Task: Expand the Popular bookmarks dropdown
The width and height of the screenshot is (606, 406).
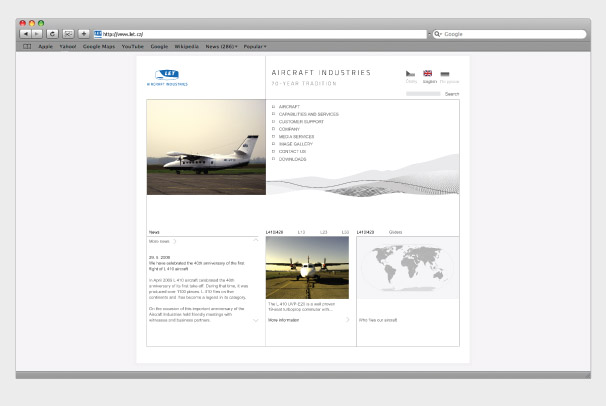Action: 255,46
